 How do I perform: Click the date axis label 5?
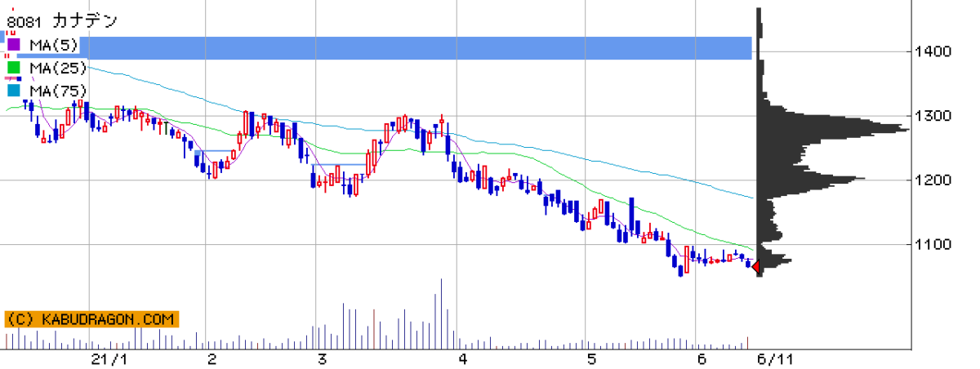tap(591, 359)
